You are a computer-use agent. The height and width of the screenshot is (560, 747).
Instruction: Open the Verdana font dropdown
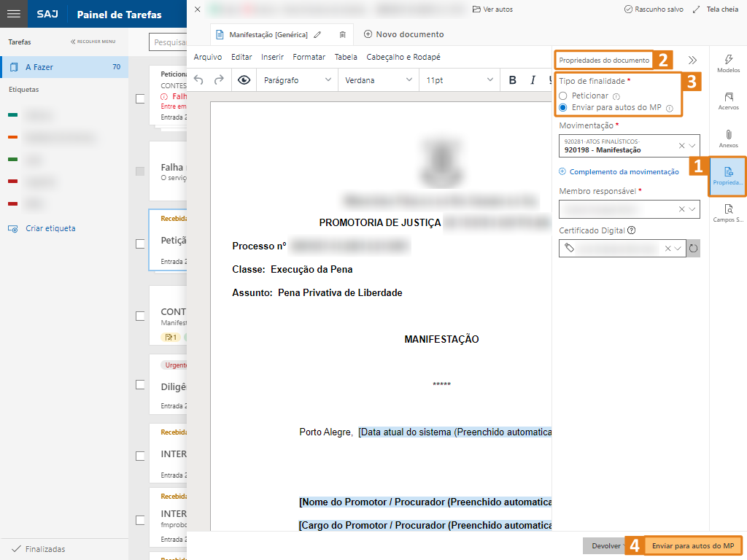377,80
